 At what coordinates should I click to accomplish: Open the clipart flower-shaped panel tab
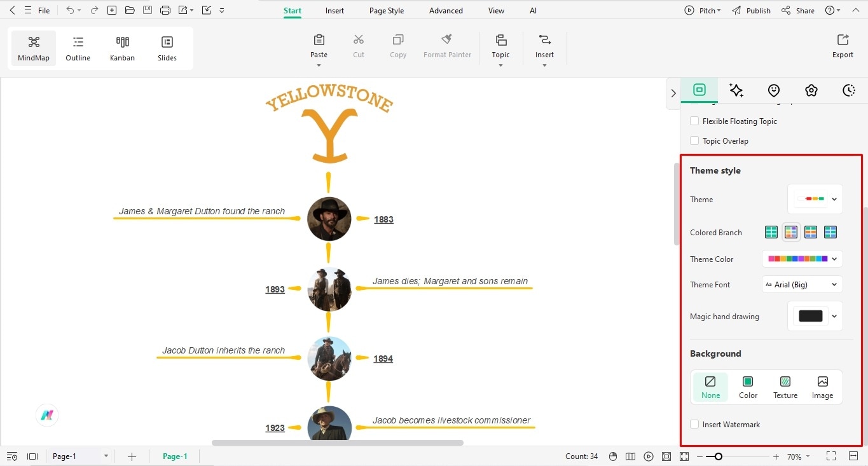tap(811, 90)
